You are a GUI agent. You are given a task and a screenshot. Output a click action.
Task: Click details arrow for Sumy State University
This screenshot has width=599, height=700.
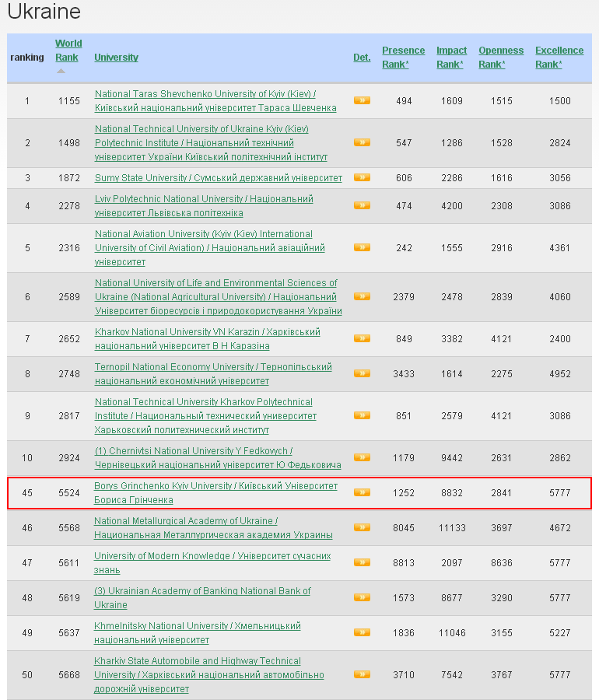[362, 177]
